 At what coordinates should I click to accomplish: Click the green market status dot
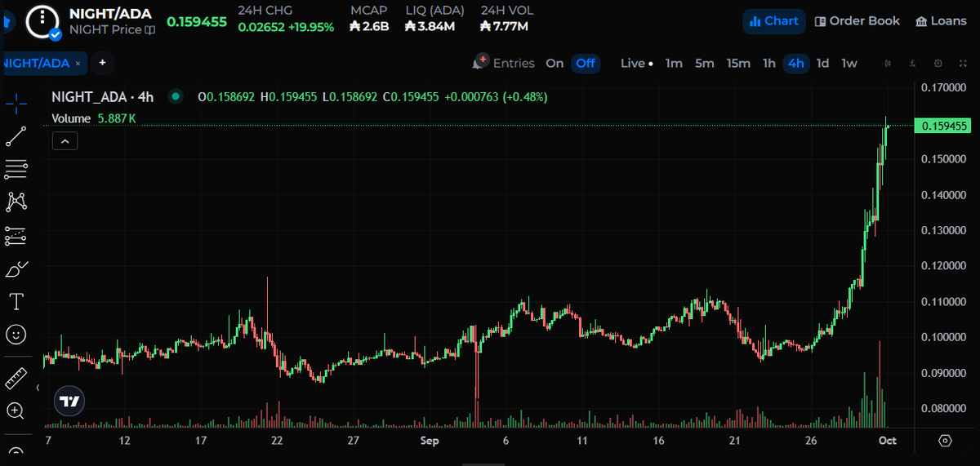(x=175, y=96)
